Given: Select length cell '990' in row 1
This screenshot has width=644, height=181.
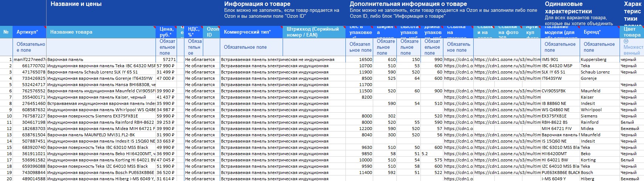Looking at the screenshot, I should 432,59.
